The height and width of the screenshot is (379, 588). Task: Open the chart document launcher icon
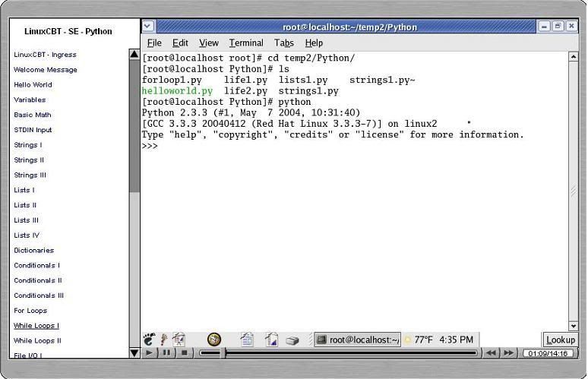pyautogui.click(x=271, y=340)
